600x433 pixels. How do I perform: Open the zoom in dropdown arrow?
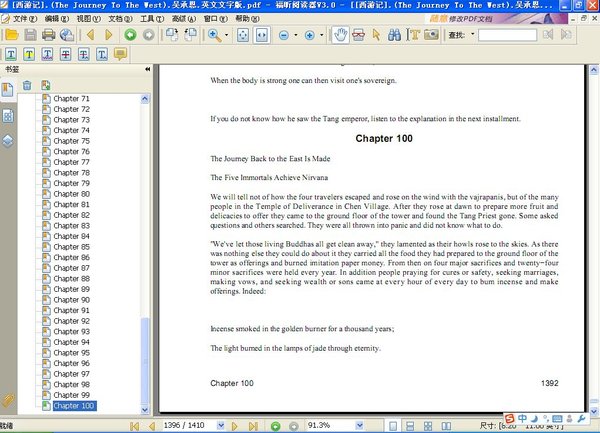tap(321, 35)
